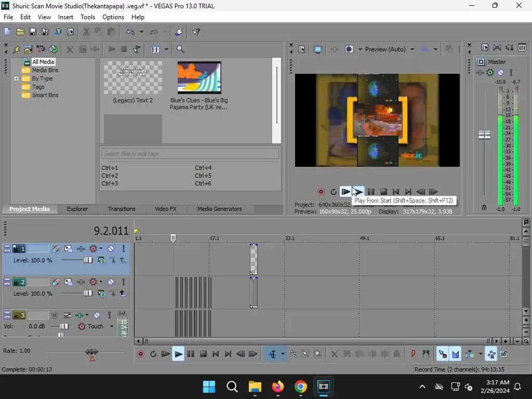Open the Insert menu
The width and height of the screenshot is (532, 399).
(x=65, y=17)
